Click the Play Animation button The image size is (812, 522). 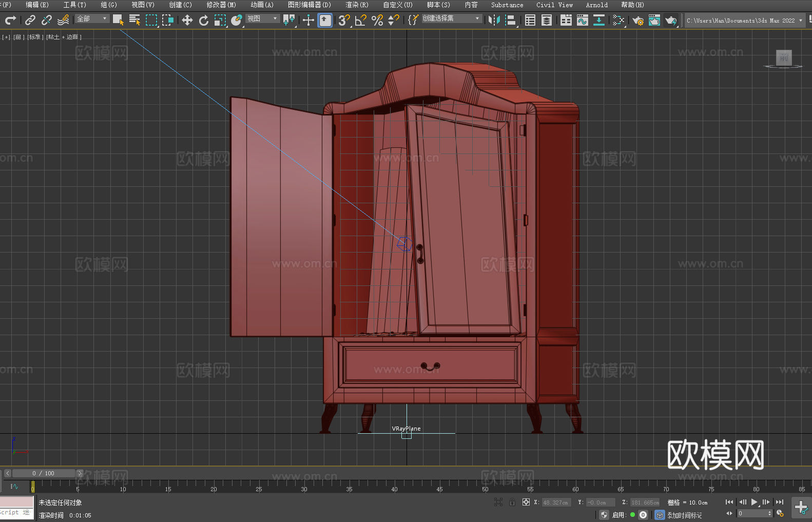[754, 502]
